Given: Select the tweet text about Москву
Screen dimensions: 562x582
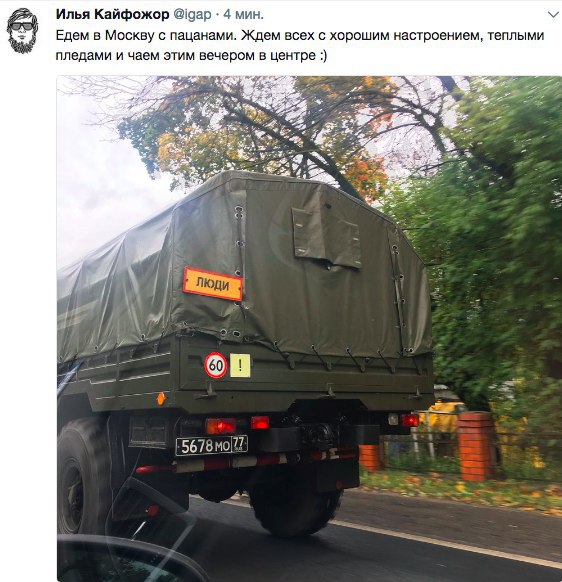Looking at the screenshot, I should pos(300,45).
